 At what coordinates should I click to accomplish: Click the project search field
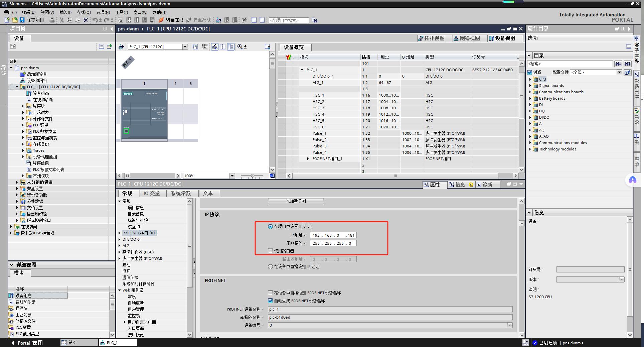(289, 20)
